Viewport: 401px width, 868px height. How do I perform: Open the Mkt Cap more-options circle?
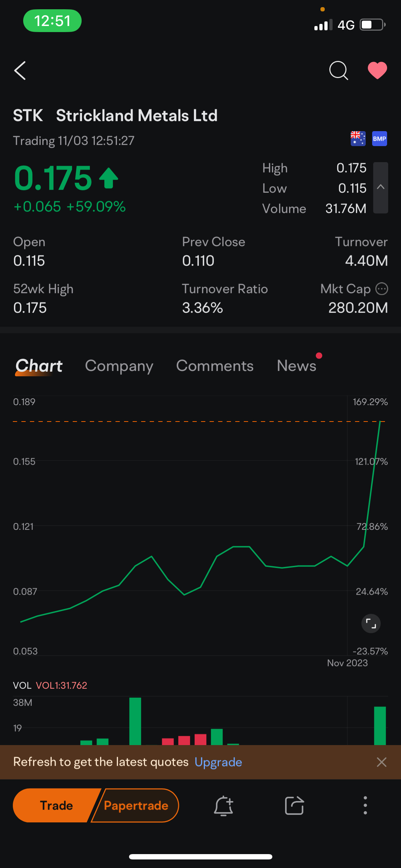(382, 289)
